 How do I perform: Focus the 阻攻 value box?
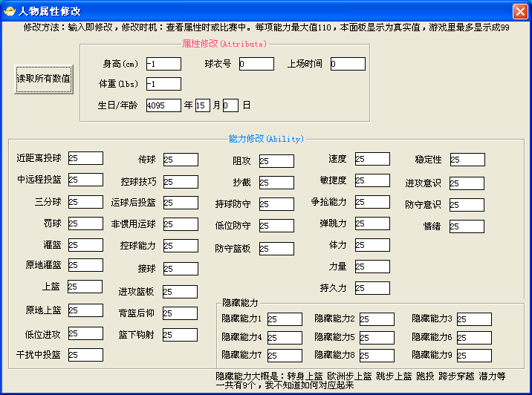click(x=276, y=160)
